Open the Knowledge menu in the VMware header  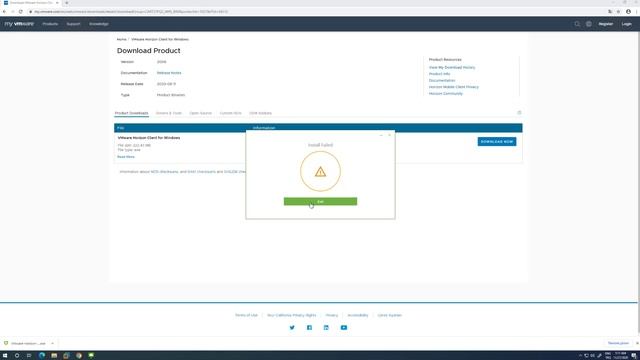coord(99,24)
